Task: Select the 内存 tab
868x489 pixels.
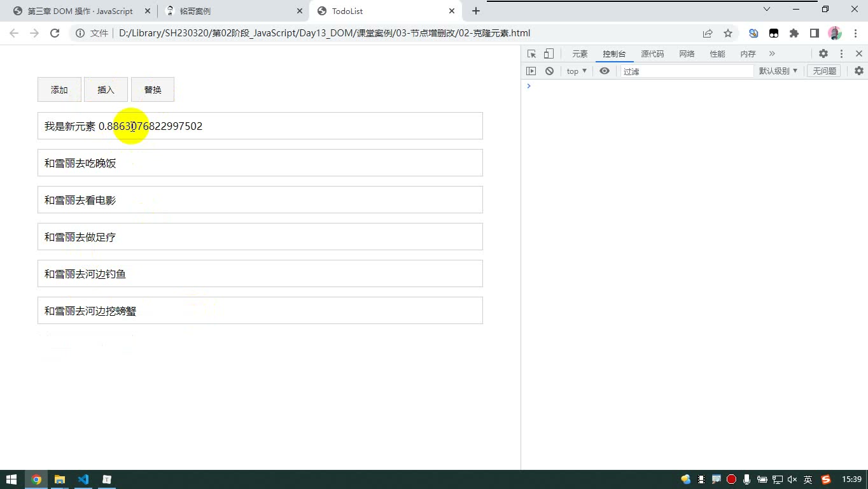Action: click(748, 54)
